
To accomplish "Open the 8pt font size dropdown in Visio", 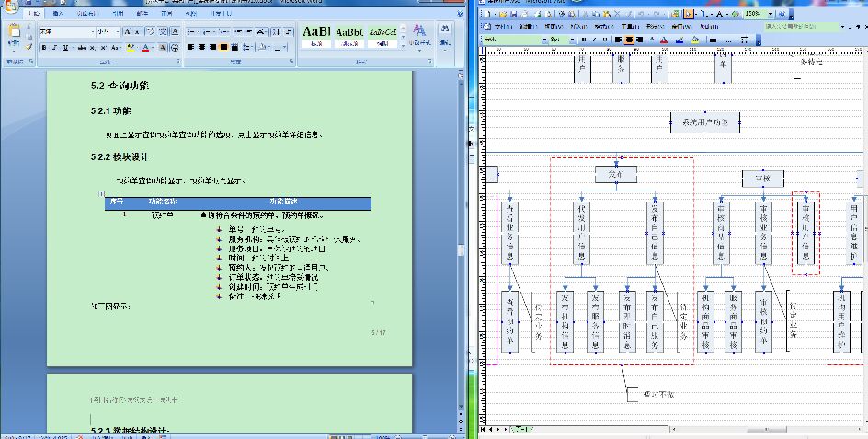I will (x=570, y=40).
